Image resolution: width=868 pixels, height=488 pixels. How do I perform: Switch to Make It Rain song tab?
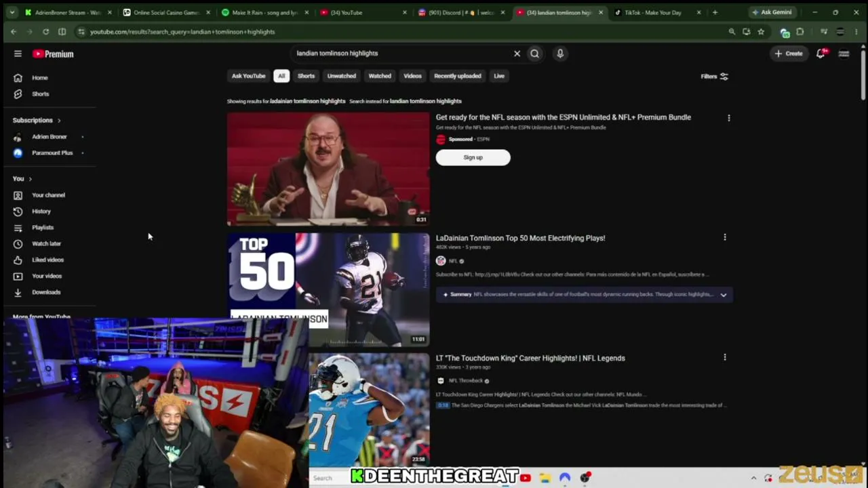click(264, 12)
